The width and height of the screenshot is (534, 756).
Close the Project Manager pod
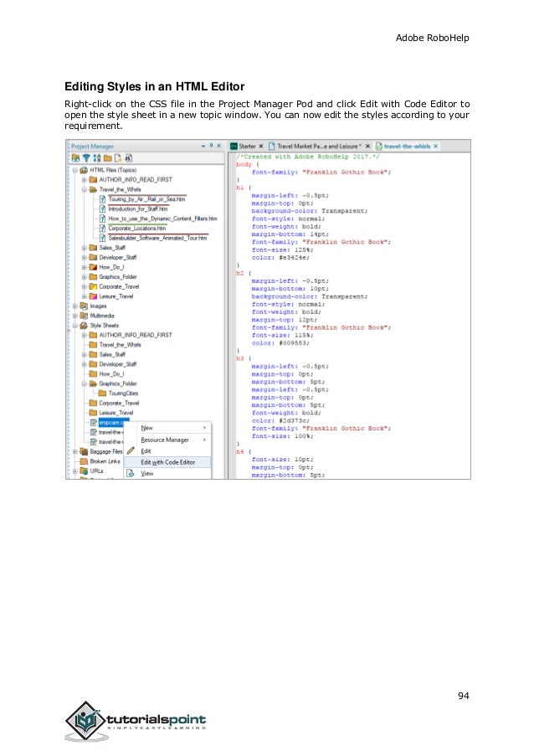click(x=218, y=146)
